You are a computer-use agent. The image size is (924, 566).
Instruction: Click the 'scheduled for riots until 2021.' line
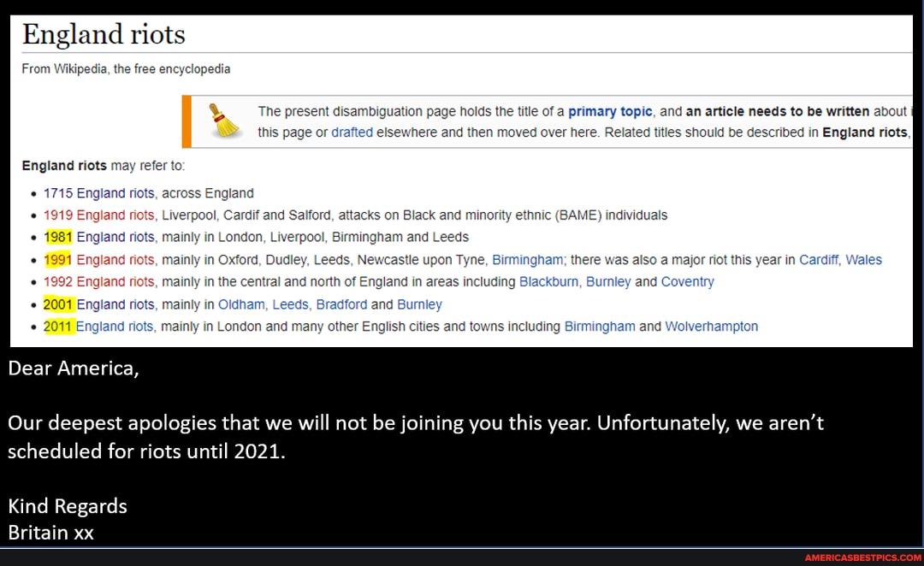tap(147, 451)
